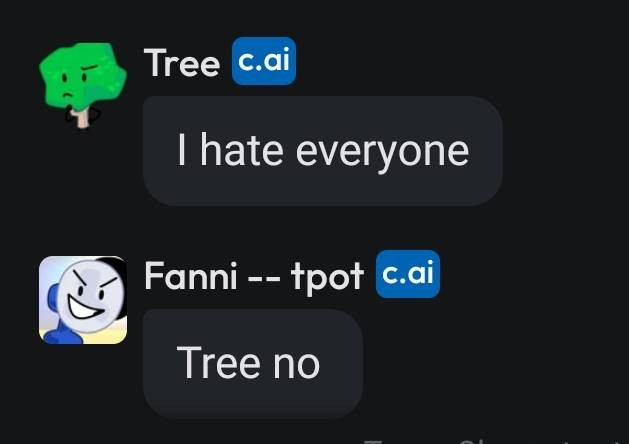Open Fanni's smiling fan avatar

(83, 300)
